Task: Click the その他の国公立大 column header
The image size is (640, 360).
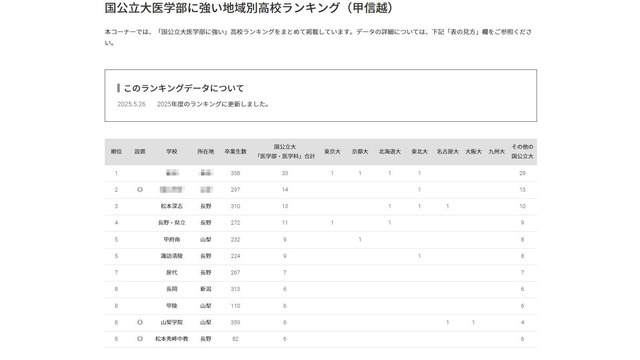Action: (522, 151)
